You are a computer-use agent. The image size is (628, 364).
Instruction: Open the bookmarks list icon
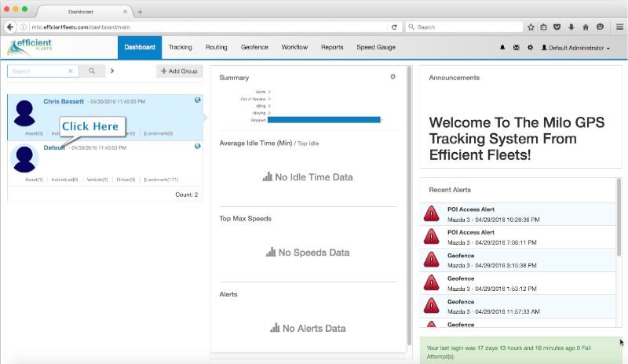coord(543,27)
